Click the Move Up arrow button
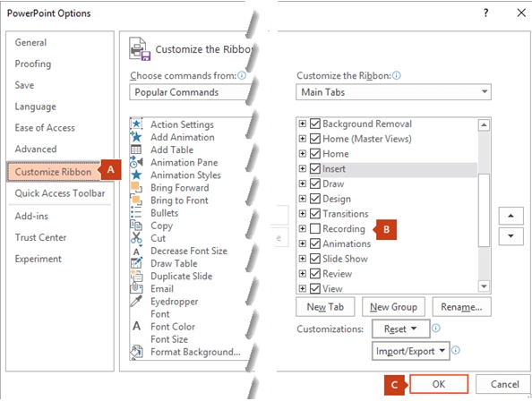 (x=511, y=216)
